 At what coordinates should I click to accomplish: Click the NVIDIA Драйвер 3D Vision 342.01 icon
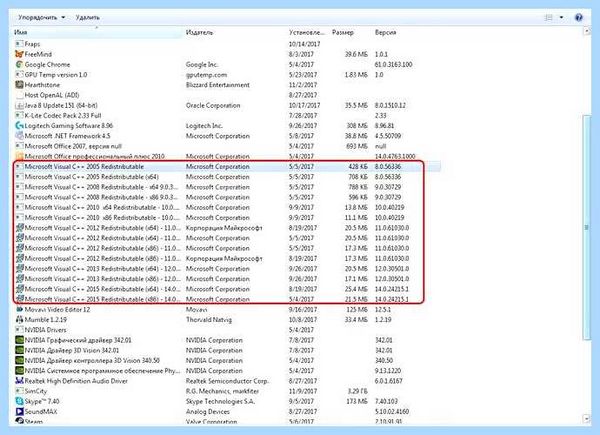(x=19, y=350)
